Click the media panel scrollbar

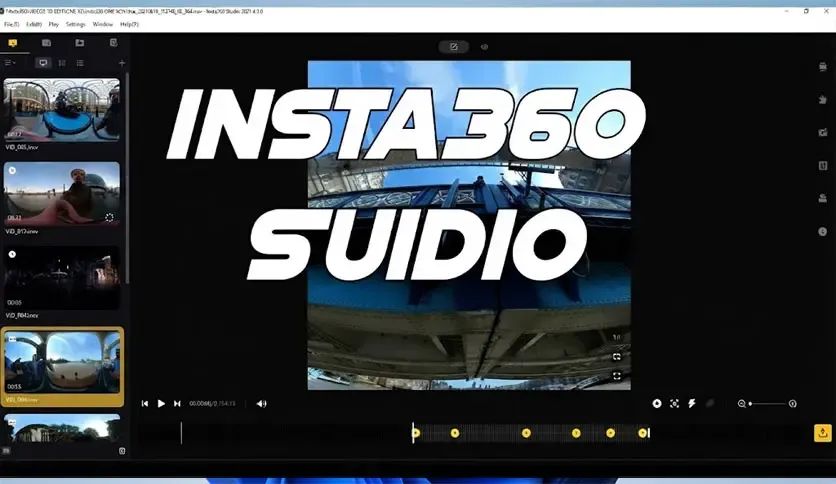(127, 179)
